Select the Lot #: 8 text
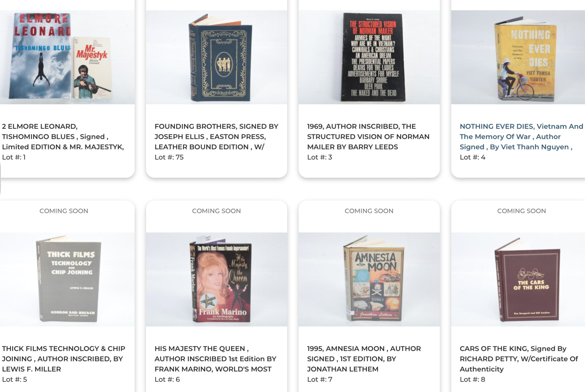Screen dimensions: 585x392 [472, 379]
